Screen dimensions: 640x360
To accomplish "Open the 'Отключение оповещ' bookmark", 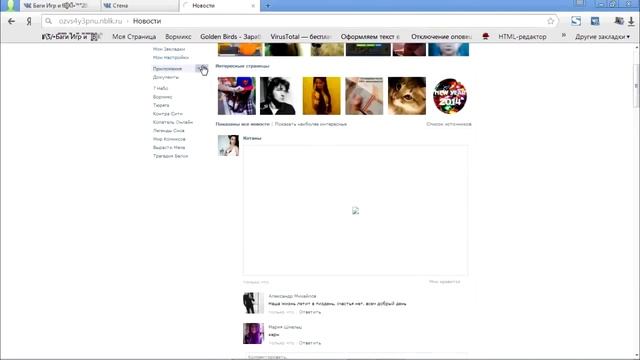I will click(441, 37).
